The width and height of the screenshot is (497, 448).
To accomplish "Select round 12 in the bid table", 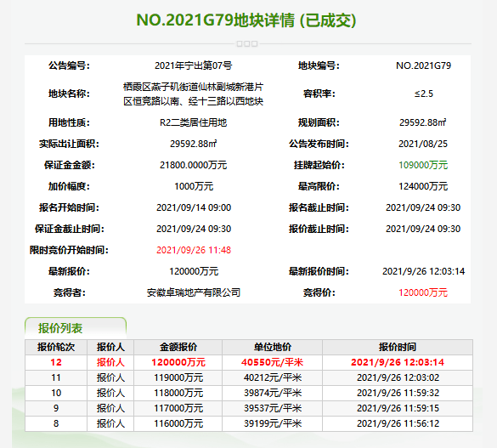I will point(56,362).
